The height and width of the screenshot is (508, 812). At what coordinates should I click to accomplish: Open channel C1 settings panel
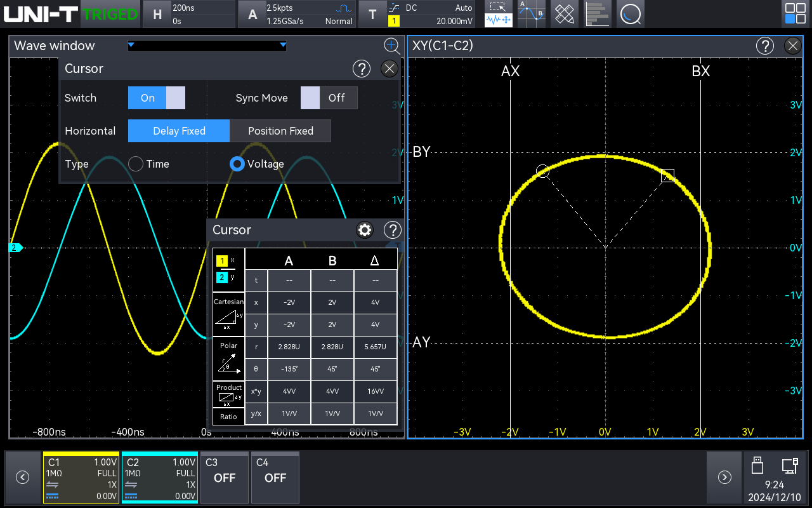81,478
